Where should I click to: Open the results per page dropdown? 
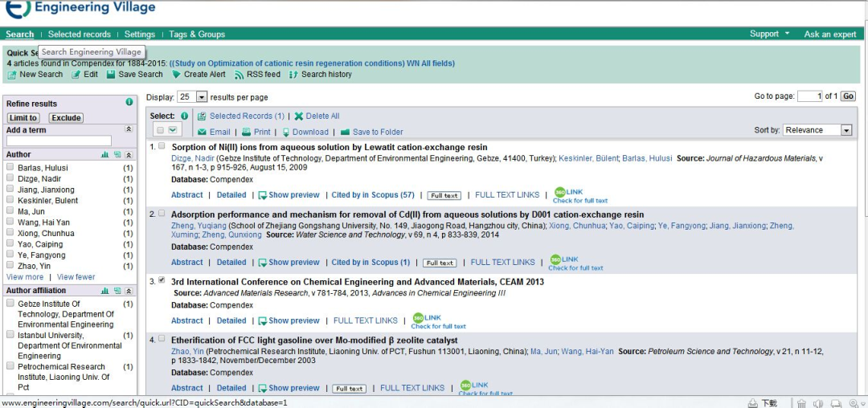[x=191, y=96]
